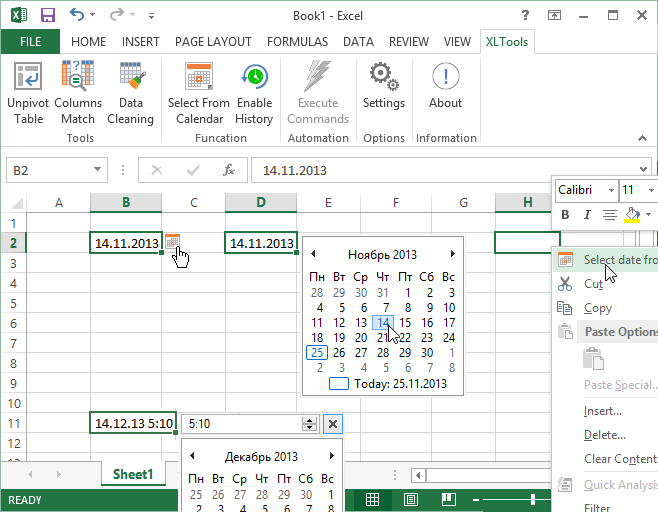Image resolution: width=658 pixels, height=512 pixels.
Task: Launch the Data Cleaning tool
Action: pos(131,93)
